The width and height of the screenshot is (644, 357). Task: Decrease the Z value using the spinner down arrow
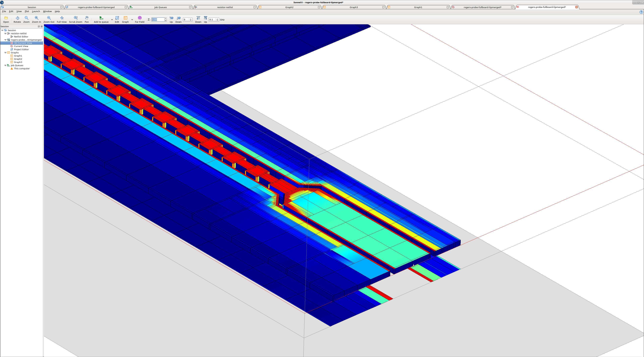[166, 20]
